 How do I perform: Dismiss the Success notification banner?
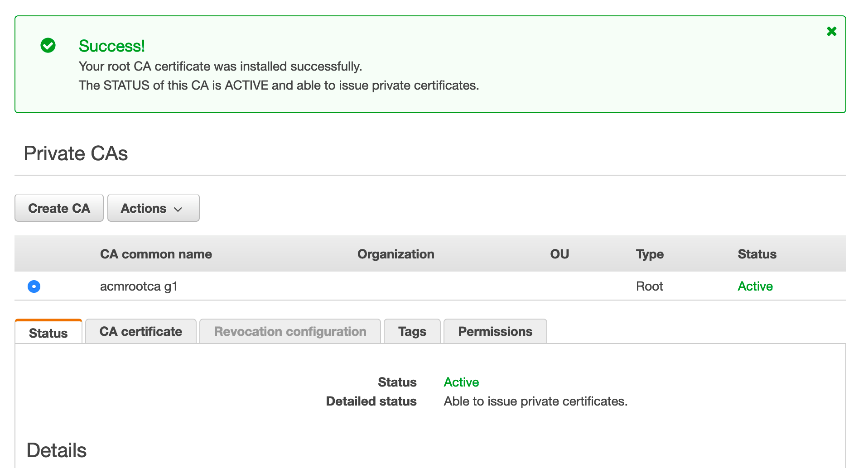tap(831, 31)
